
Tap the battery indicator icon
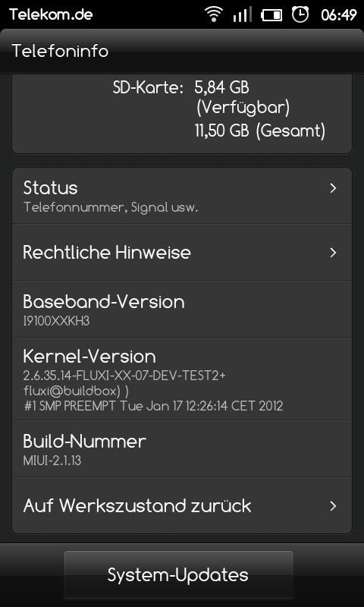(271, 15)
